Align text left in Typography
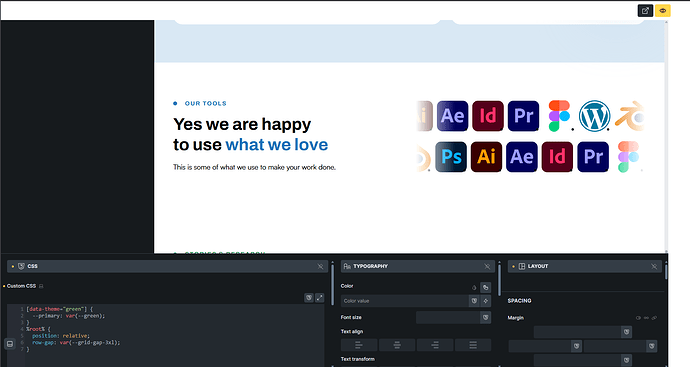Image resolution: width=690 pixels, height=367 pixels. pyautogui.click(x=359, y=345)
